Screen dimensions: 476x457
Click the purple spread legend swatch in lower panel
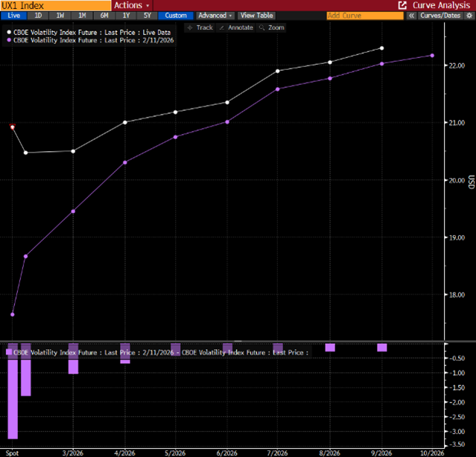point(9,352)
